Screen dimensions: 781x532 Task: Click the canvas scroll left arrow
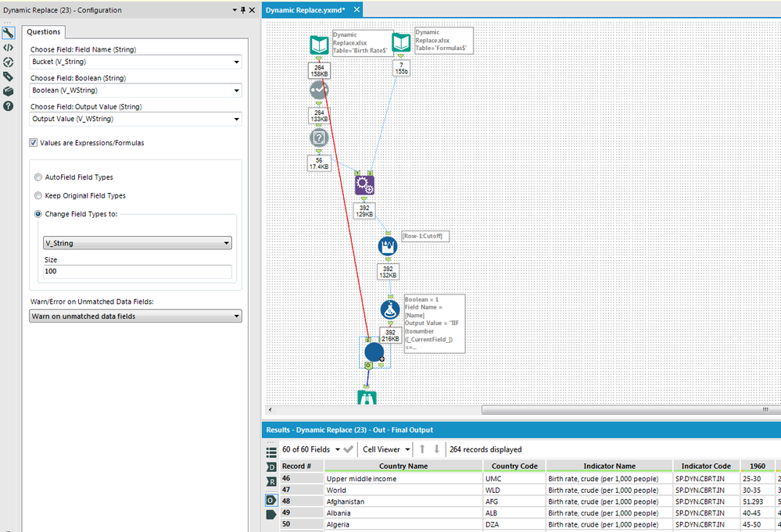tap(270, 409)
